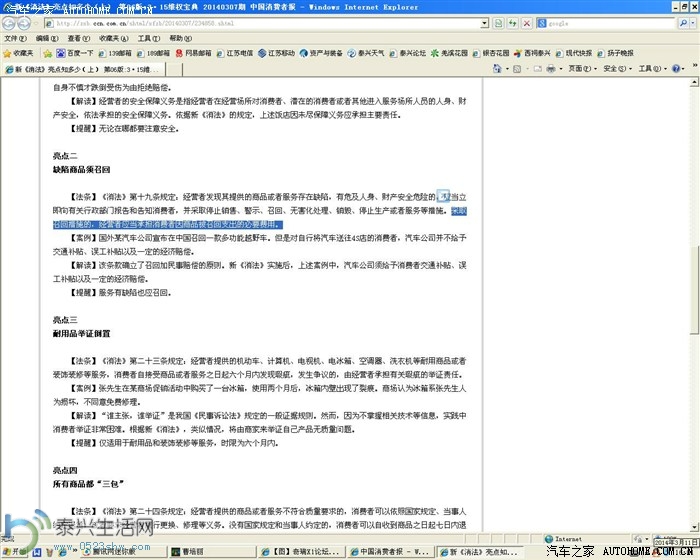The height and width of the screenshot is (560, 700).
Task: Open the 工具 dropdown in command bar
Action: click(650, 69)
